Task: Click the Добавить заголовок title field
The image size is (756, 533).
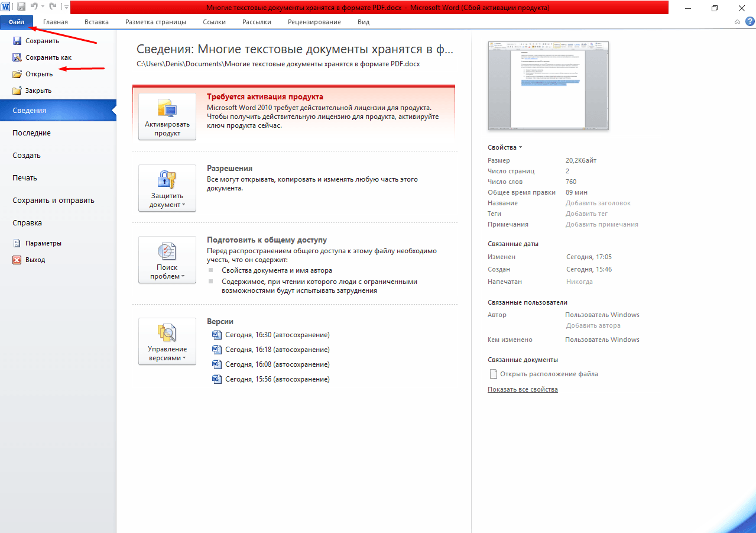Action: pos(598,203)
